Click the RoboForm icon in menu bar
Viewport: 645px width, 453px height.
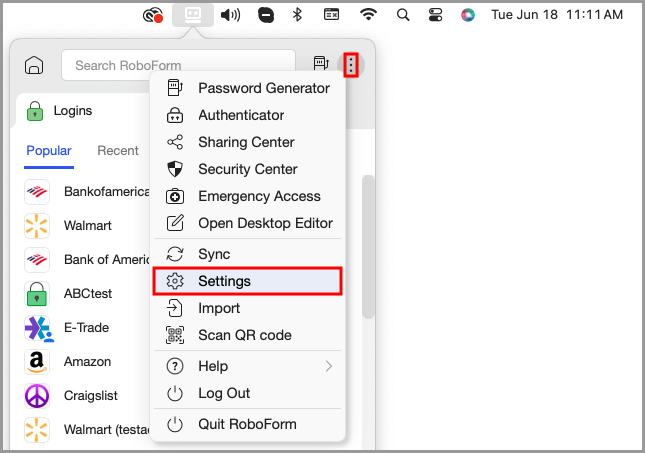(x=193, y=15)
